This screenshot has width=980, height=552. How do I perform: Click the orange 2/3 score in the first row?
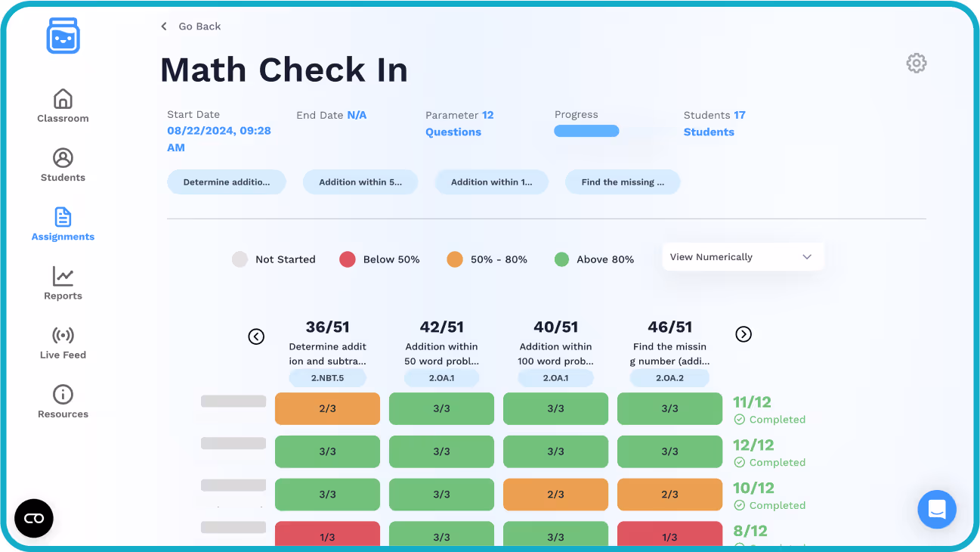(x=327, y=408)
